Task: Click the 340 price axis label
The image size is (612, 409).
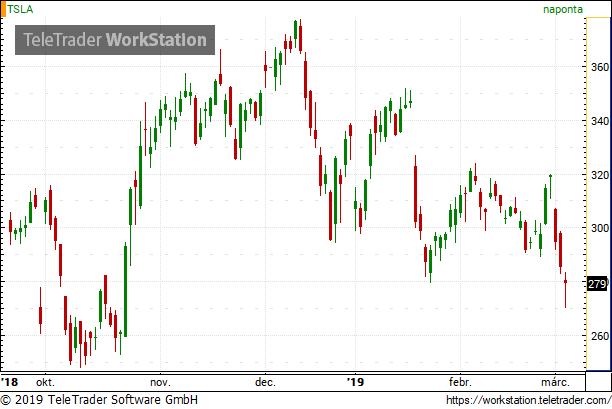Action: 600,121
